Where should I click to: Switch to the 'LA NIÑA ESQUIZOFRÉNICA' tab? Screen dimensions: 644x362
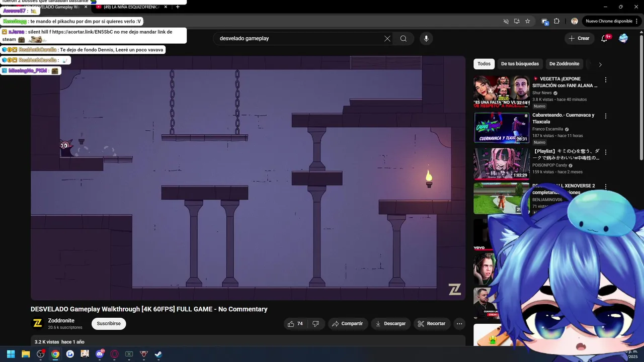pos(131,7)
